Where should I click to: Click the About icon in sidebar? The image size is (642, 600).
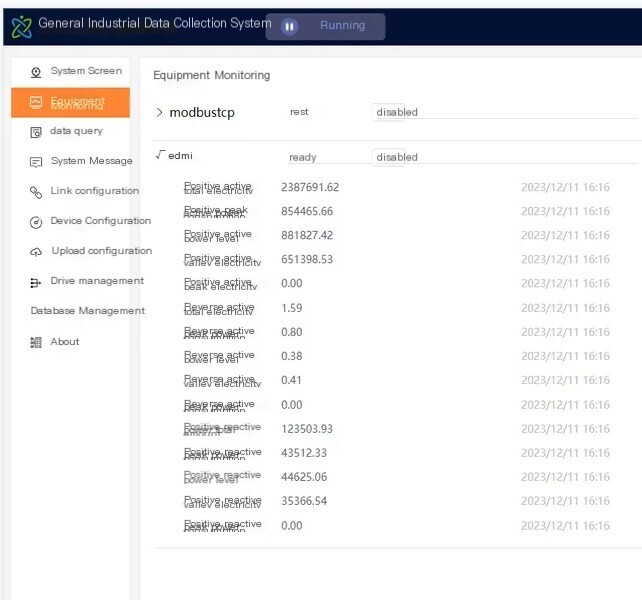tap(36, 342)
